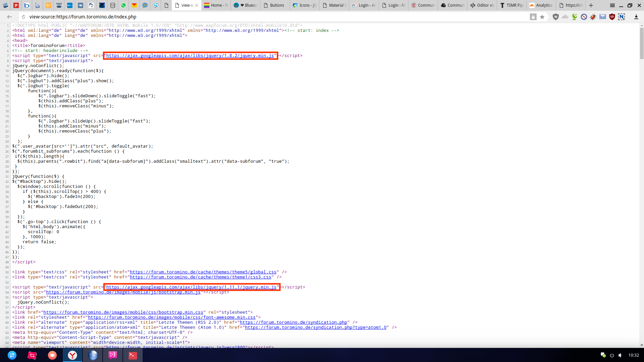Open the jQuery 1.8.2 script link
Viewport: 644px width, 362px height.
pos(190,56)
